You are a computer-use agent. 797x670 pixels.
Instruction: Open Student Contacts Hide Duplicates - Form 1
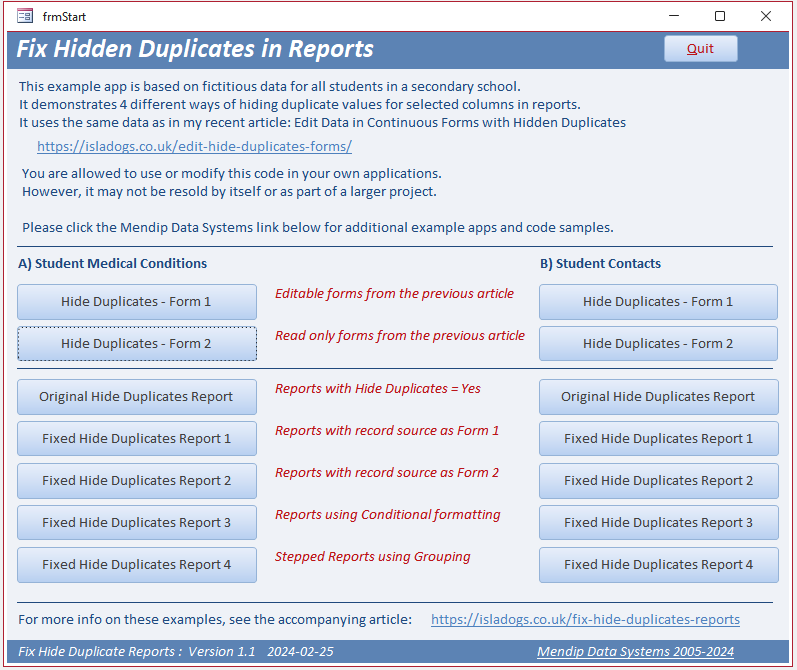tap(658, 301)
